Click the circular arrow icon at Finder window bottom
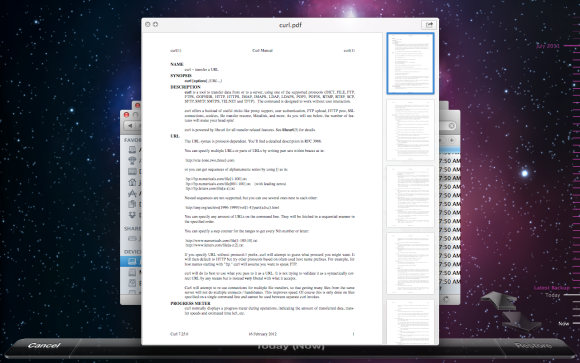The width and height of the screenshot is (580, 363). point(446,299)
